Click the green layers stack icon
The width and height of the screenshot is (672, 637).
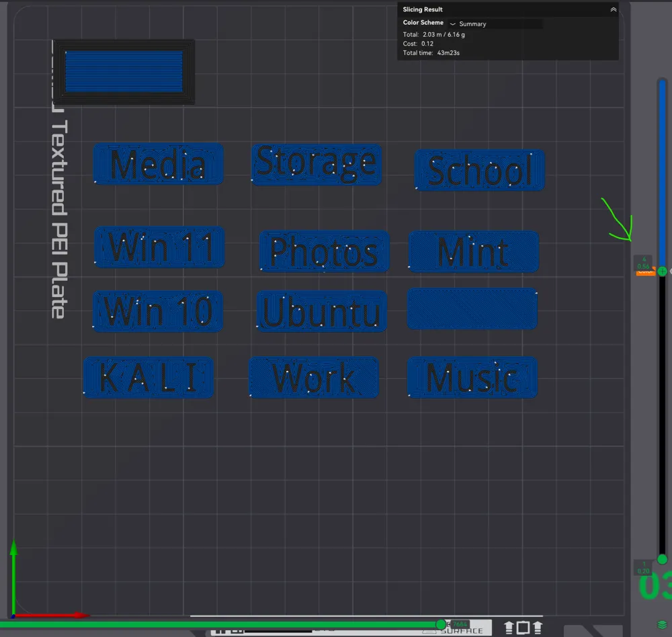tap(662, 624)
